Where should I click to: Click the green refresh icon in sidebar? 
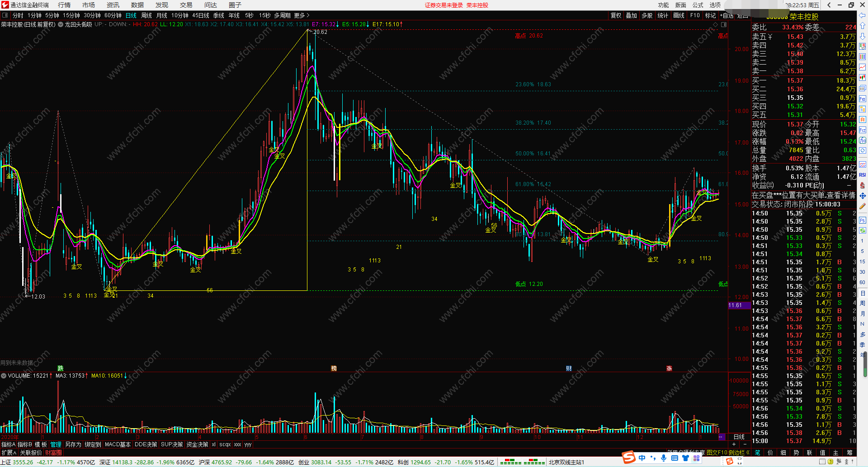tap(863, 230)
